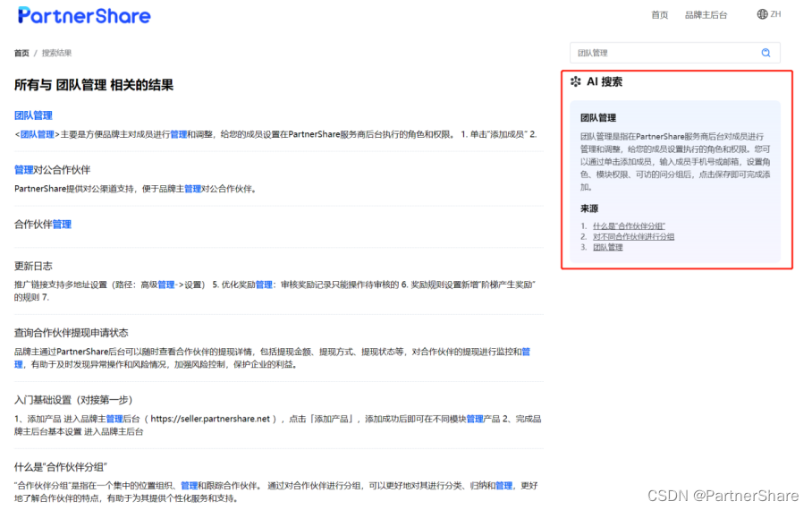Click the 更新日志 snippet about 推广链接支持多地址设置

(275, 291)
